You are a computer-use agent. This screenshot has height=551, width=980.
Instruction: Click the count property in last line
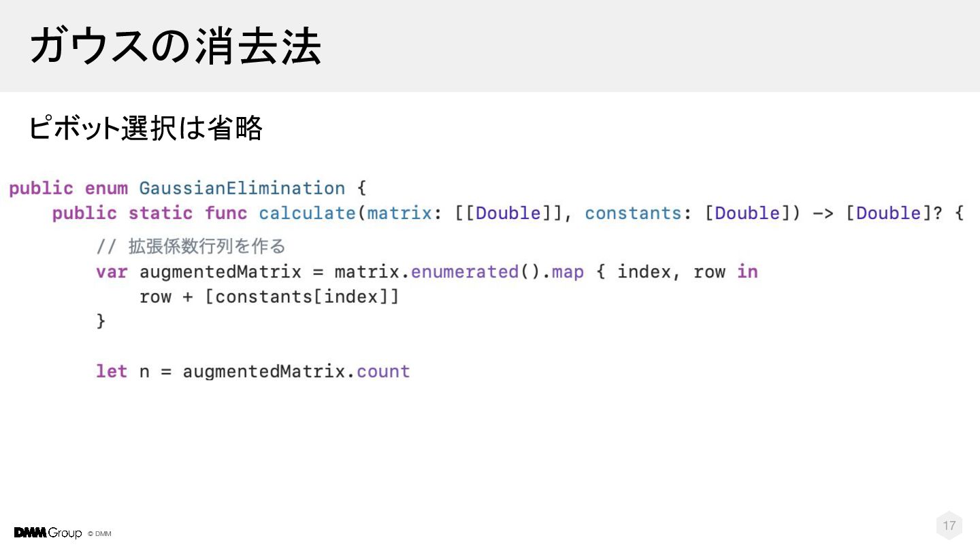click(383, 371)
